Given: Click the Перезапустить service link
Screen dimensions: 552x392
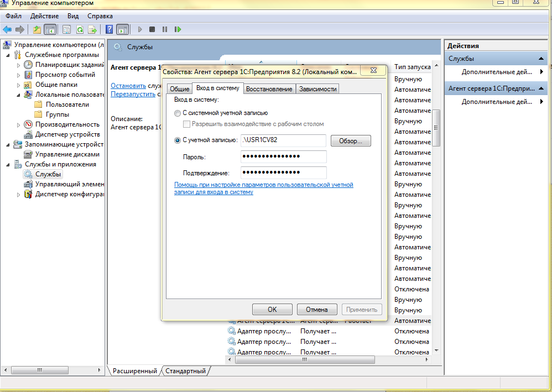Looking at the screenshot, I should tap(133, 94).
